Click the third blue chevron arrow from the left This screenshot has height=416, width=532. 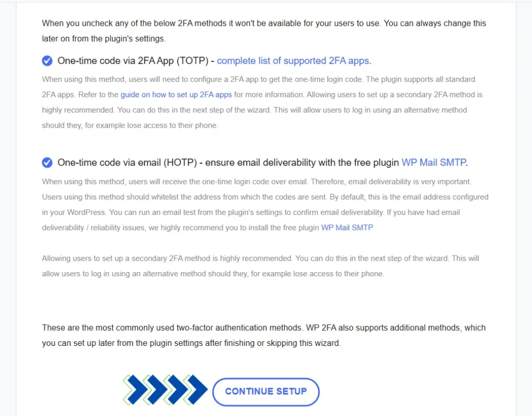click(x=175, y=390)
